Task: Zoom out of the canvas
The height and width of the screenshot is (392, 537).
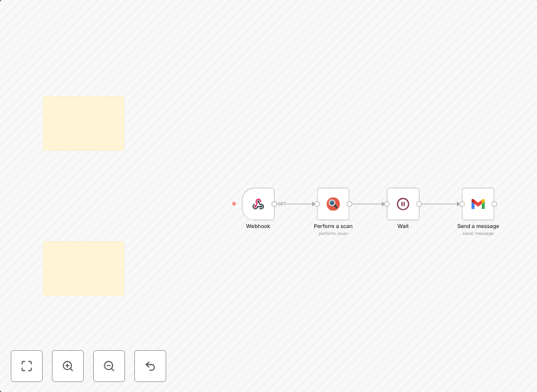Action: 109,366
